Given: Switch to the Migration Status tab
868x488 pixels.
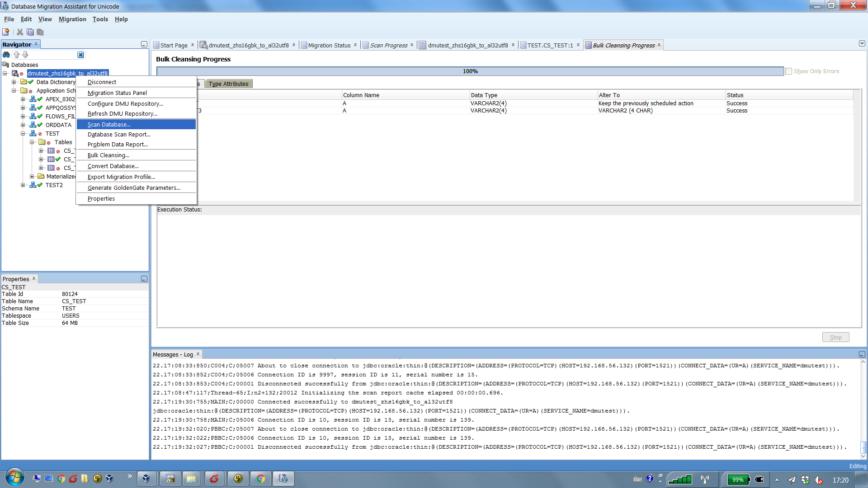Looking at the screenshot, I should (329, 45).
